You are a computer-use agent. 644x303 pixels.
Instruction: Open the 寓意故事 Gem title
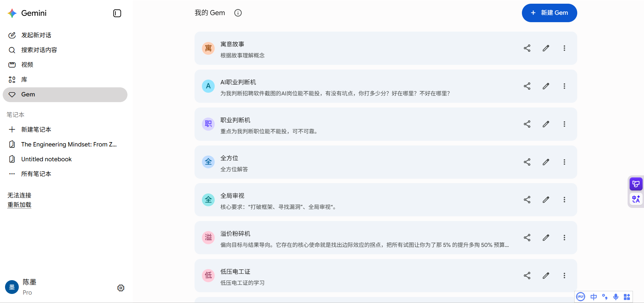click(232, 44)
